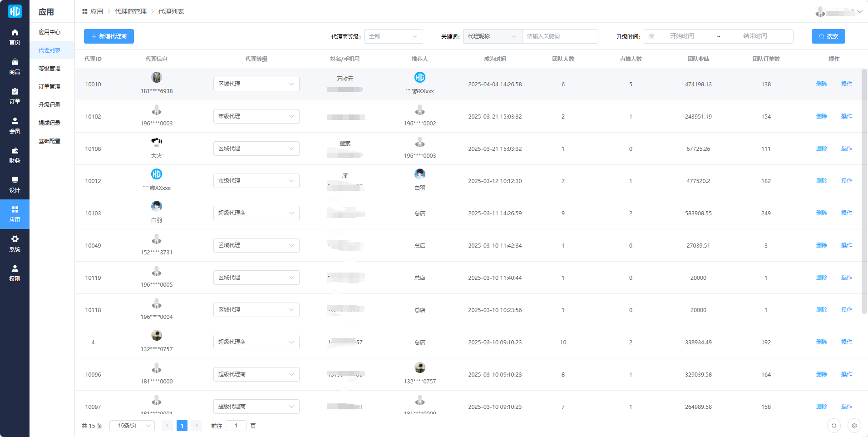Expand level dropdown for agent 10010
Viewport: 868px width, 437px height.
(256, 84)
